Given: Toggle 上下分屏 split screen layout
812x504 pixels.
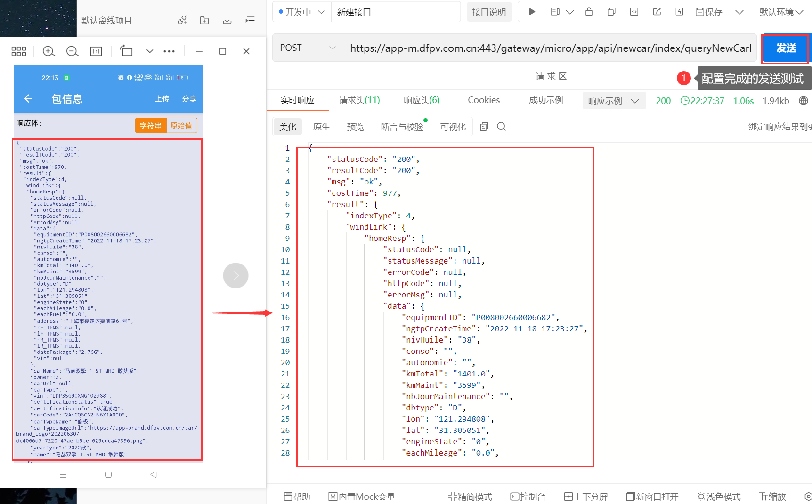Looking at the screenshot, I should (x=586, y=496).
